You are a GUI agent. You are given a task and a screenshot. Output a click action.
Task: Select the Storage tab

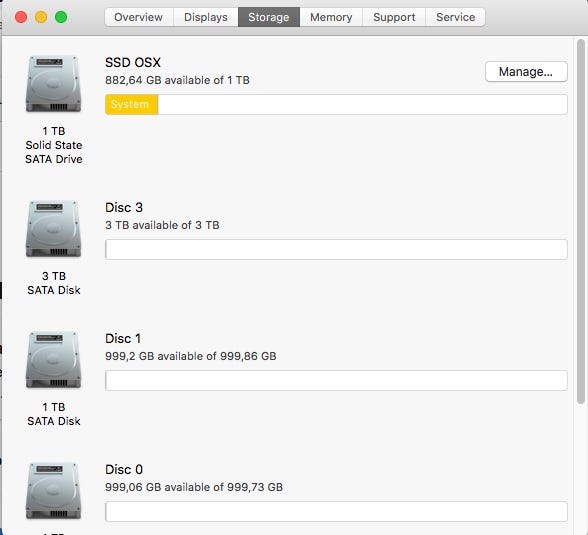(269, 17)
